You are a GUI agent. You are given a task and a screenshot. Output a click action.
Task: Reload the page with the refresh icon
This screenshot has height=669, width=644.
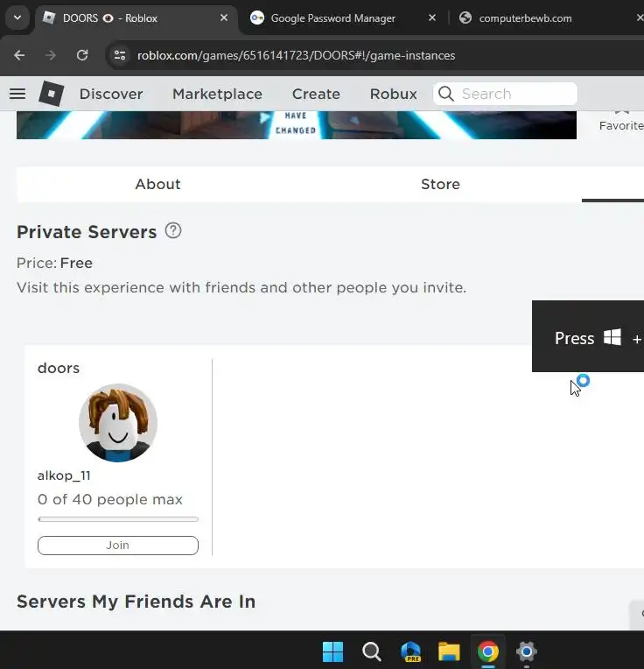click(82, 55)
